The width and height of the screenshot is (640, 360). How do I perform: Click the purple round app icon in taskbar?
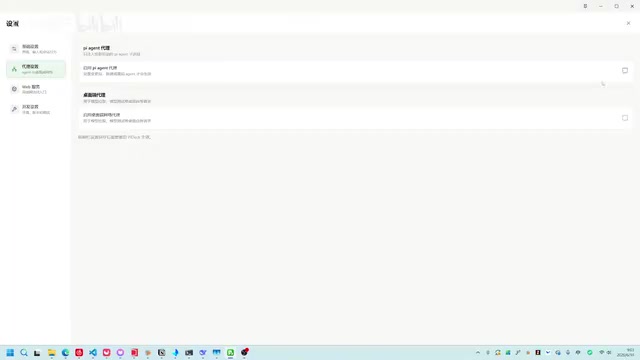[x=120, y=352]
